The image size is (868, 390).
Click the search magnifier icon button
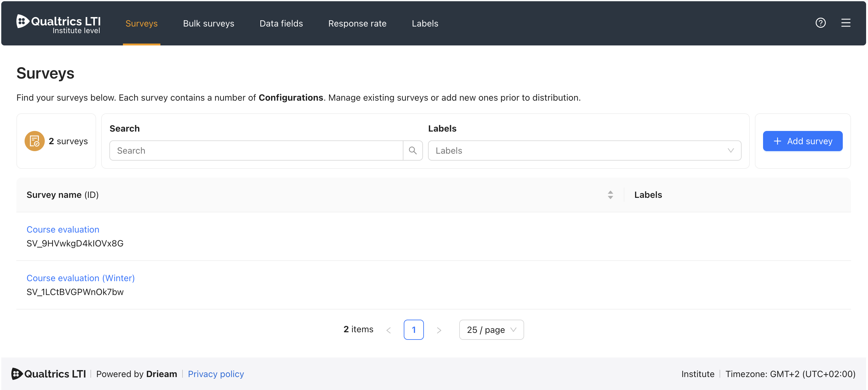413,151
